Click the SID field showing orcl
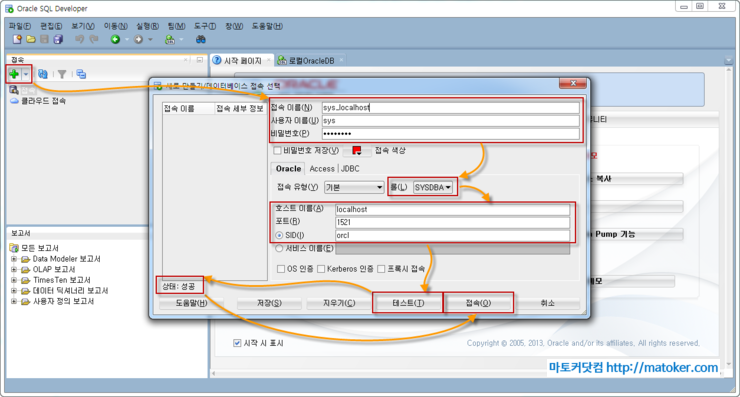 [452, 235]
